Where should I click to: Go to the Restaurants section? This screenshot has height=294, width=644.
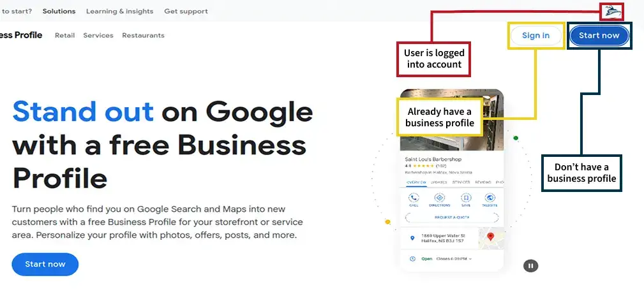click(x=143, y=36)
